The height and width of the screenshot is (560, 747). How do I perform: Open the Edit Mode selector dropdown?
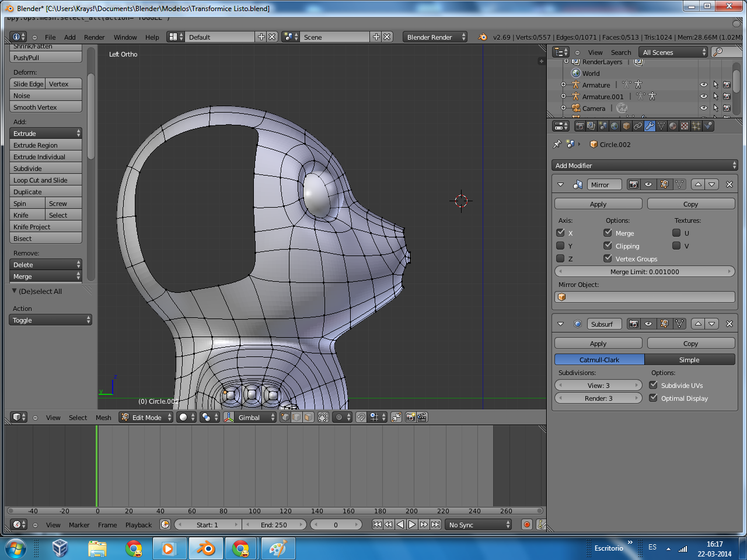pos(146,417)
